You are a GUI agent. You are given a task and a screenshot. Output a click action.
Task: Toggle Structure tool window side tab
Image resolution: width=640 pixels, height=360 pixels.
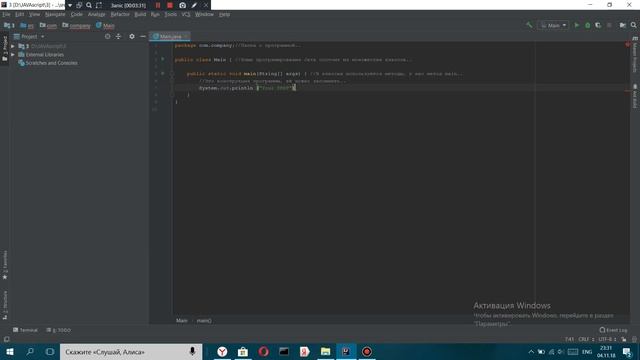pos(4,305)
